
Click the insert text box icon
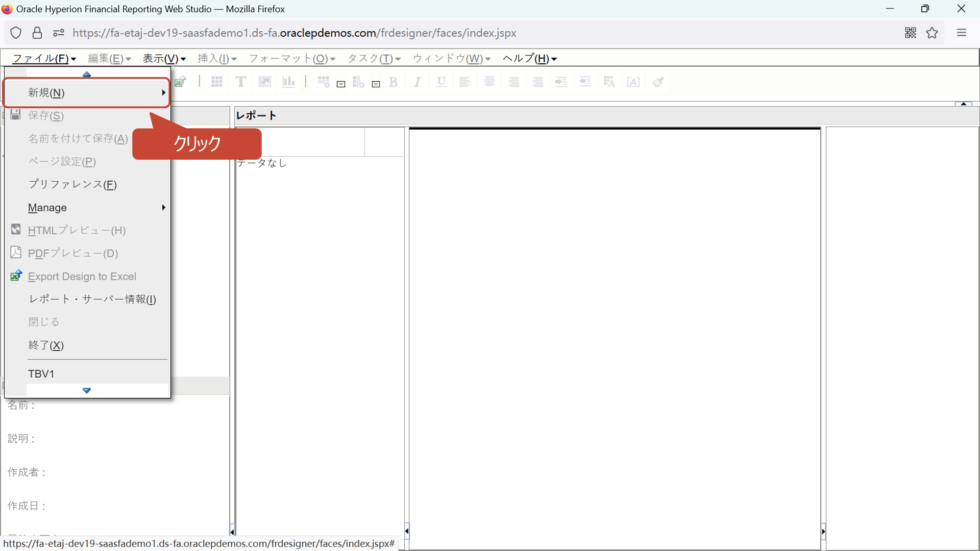pyautogui.click(x=241, y=82)
